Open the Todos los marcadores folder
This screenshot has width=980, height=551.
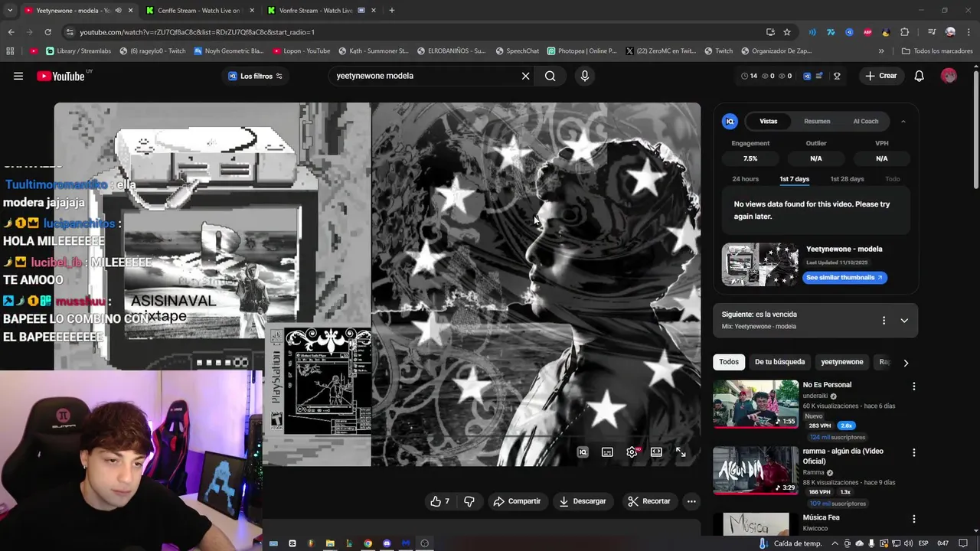[937, 51]
